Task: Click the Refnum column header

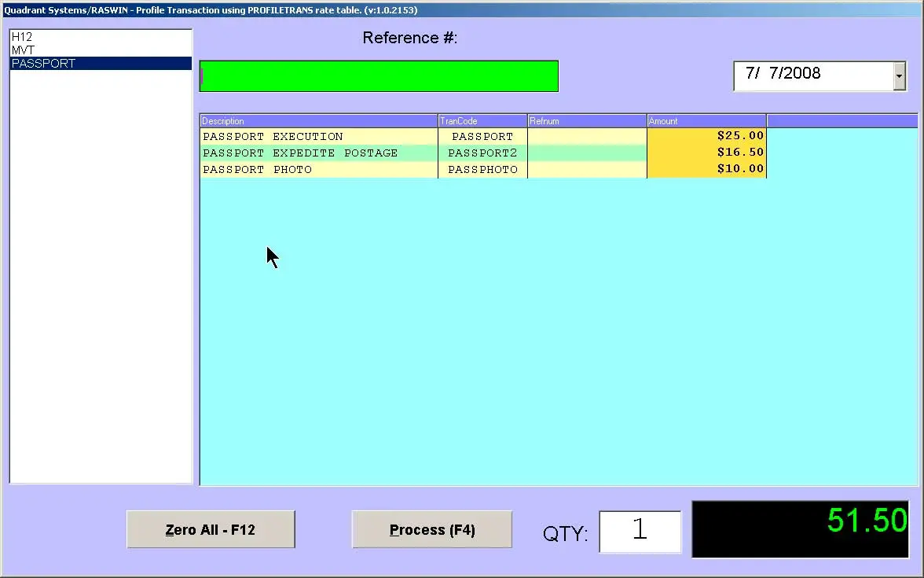Action: 587,120
